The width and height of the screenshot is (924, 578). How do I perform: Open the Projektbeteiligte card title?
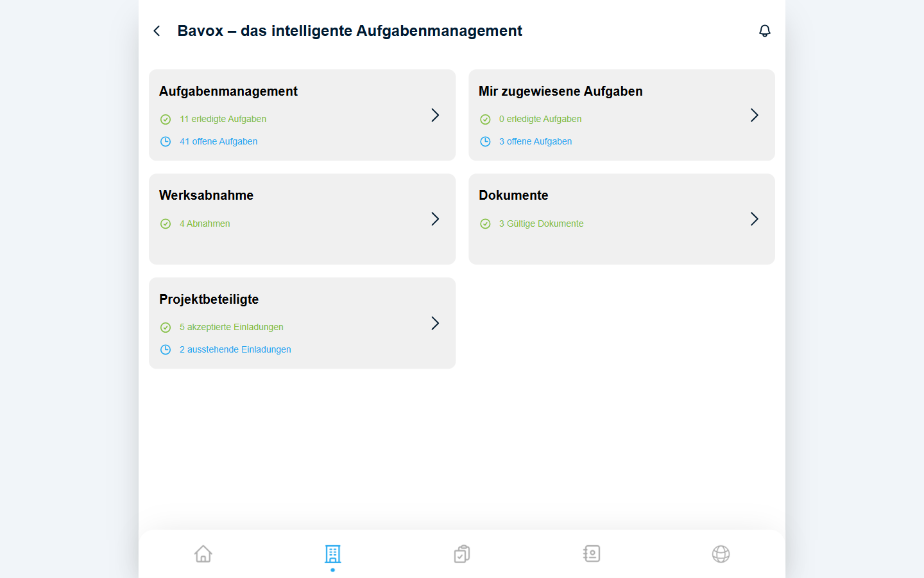click(209, 299)
